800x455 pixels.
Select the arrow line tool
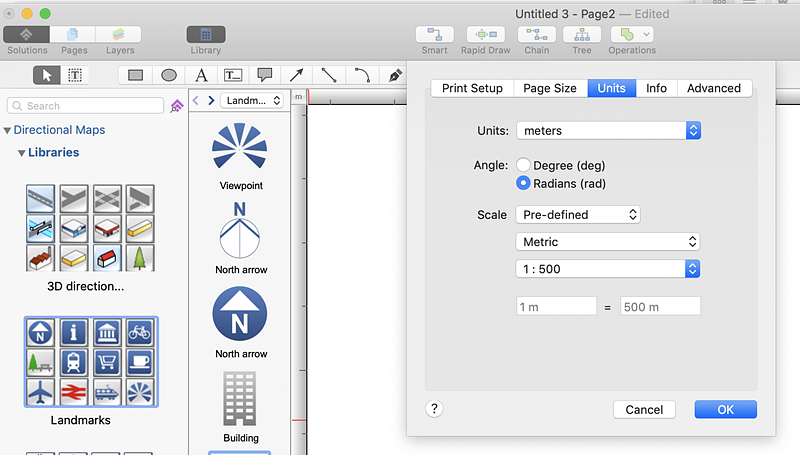pyautogui.click(x=296, y=75)
